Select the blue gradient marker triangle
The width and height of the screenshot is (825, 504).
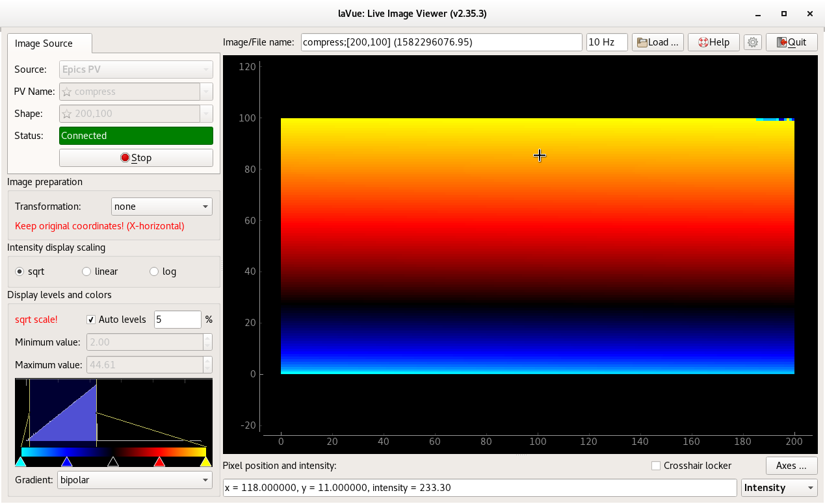[x=66, y=462]
